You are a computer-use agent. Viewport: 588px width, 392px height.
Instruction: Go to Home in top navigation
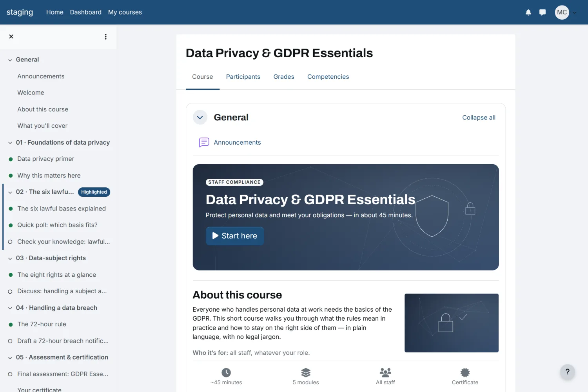coord(55,12)
